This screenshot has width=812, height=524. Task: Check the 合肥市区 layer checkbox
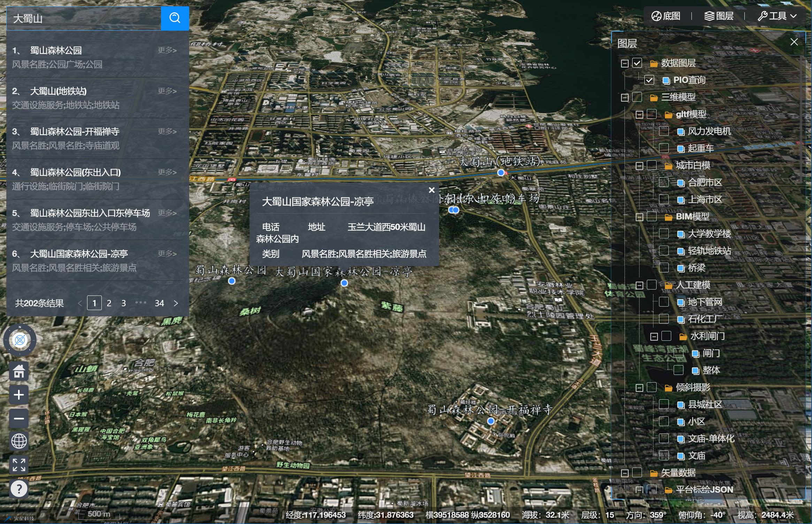[664, 183]
